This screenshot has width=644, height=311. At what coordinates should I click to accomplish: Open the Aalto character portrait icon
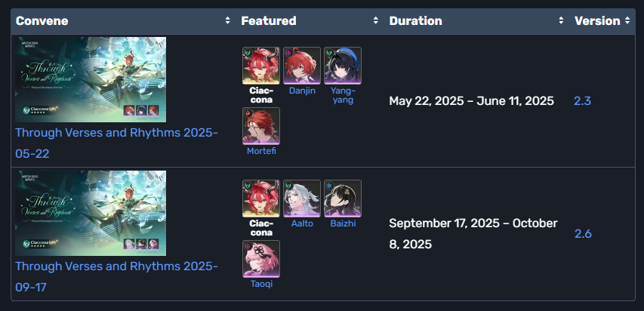click(x=302, y=199)
